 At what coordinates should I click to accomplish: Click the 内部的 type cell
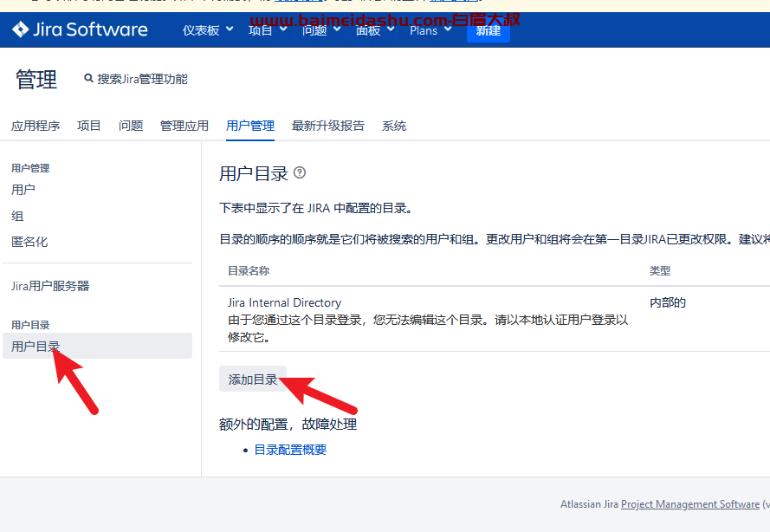click(668, 302)
